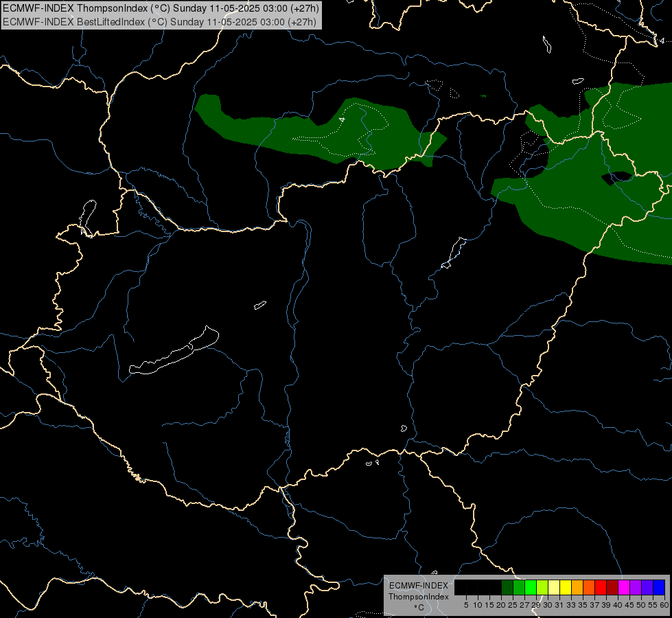Viewport: 672px width, 618px height.
Task: Click the legend's ThompsonIndex label
Action: tap(418, 597)
